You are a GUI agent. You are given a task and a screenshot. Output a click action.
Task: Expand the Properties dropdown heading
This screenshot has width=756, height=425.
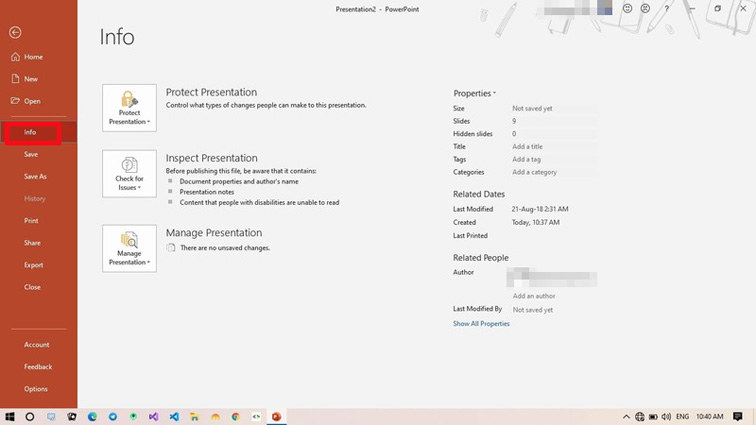click(474, 93)
